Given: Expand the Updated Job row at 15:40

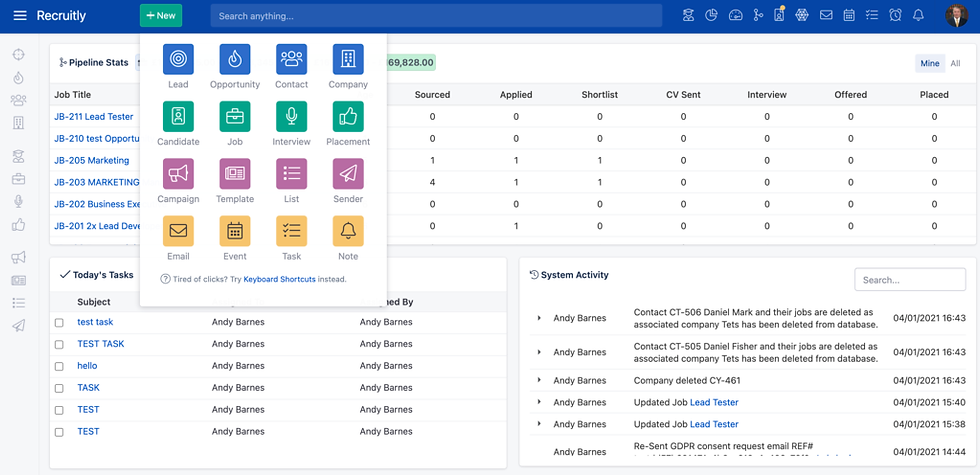Looking at the screenshot, I should pyautogui.click(x=539, y=402).
